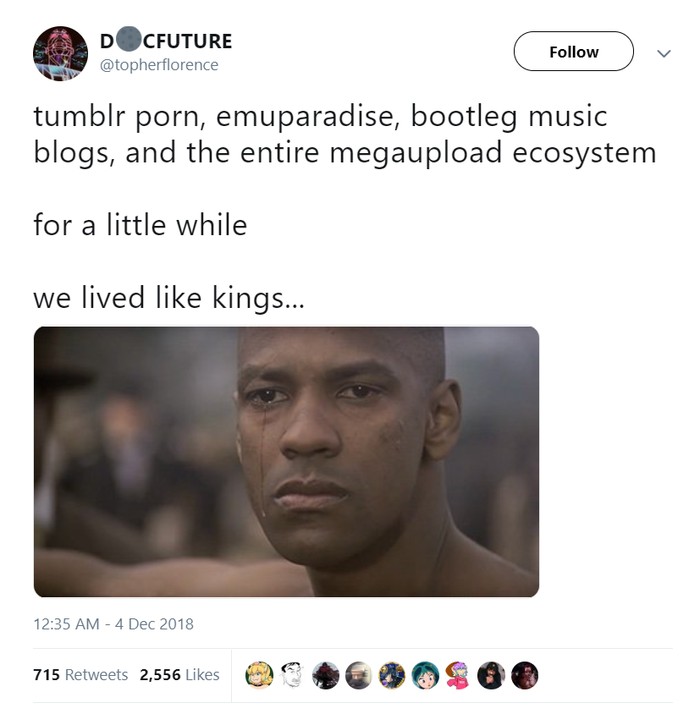Open the dark red figure liker avatar
Image resolution: width=700 pixels, height=714 pixels.
[326, 675]
